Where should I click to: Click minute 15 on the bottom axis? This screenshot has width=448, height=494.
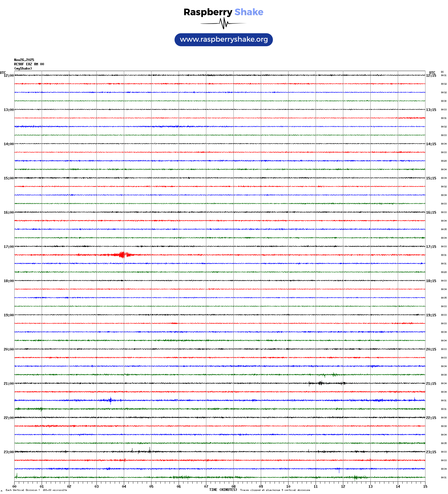(425, 487)
